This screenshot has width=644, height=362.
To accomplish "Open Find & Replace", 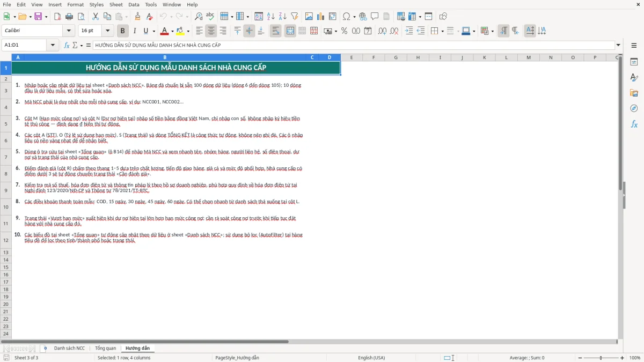I will point(199,17).
